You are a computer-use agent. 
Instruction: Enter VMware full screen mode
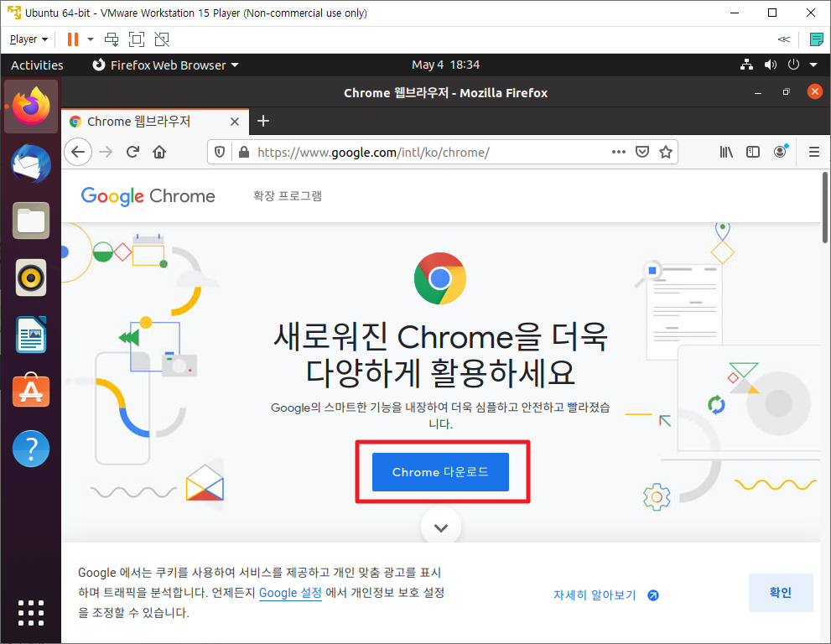pyautogui.click(x=136, y=39)
